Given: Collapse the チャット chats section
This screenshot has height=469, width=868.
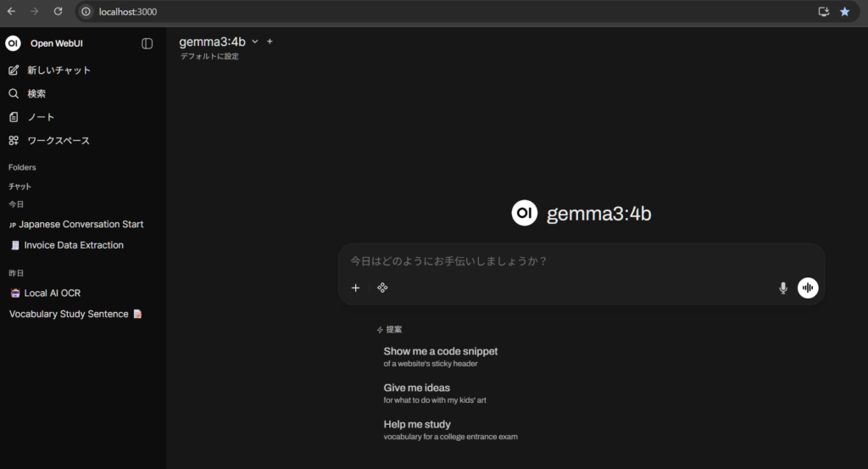Looking at the screenshot, I should point(19,187).
